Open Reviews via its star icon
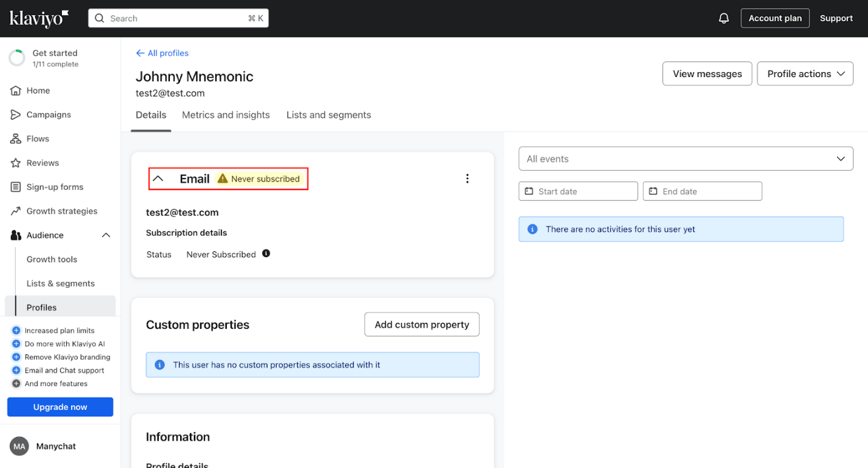868x468 pixels. pyautogui.click(x=16, y=163)
